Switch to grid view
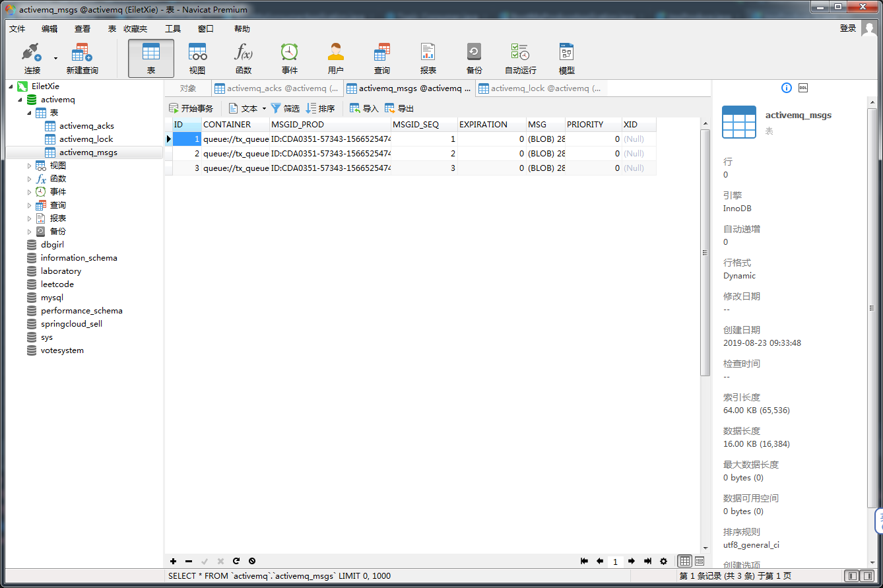The height and width of the screenshot is (588, 883). click(x=685, y=561)
